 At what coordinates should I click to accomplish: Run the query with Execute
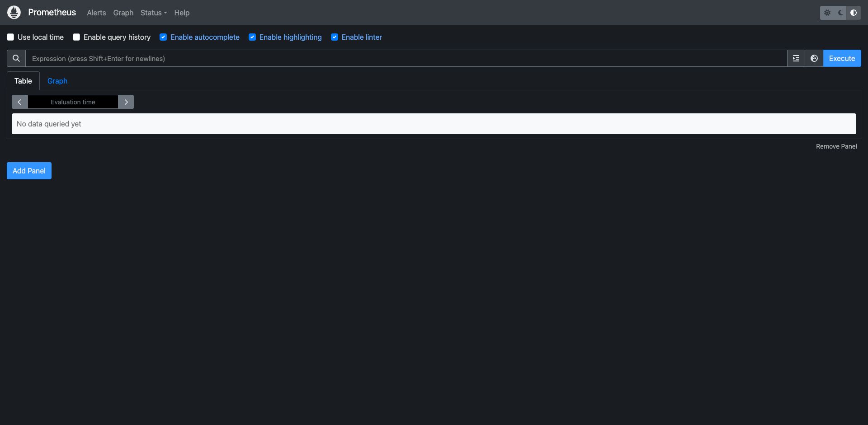click(x=842, y=58)
